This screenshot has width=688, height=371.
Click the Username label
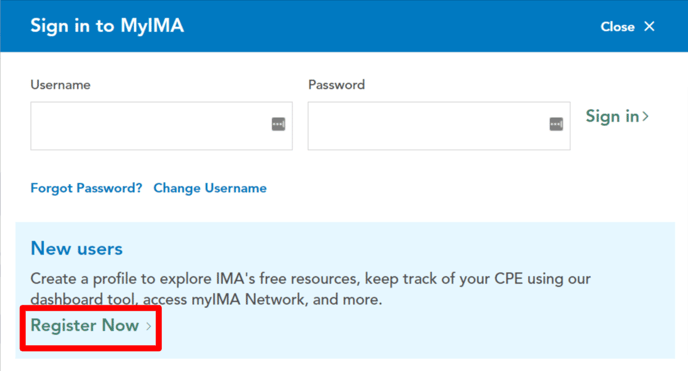61,85
